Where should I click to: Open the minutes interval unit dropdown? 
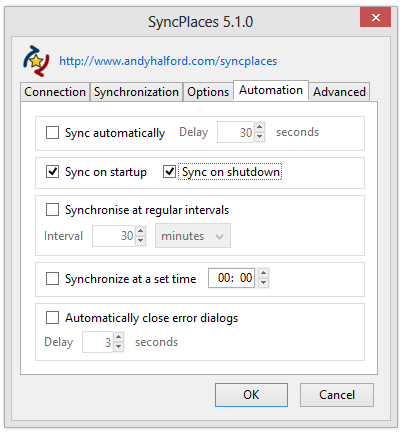193,236
